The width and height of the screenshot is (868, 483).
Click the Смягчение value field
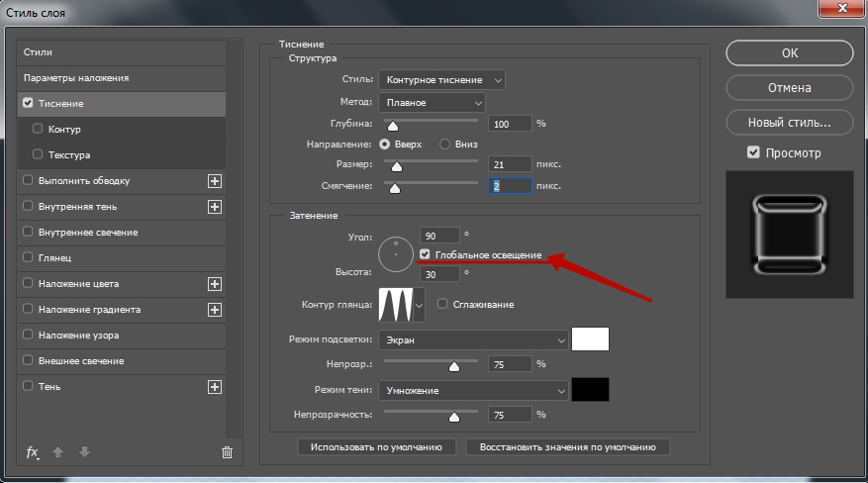(510, 186)
